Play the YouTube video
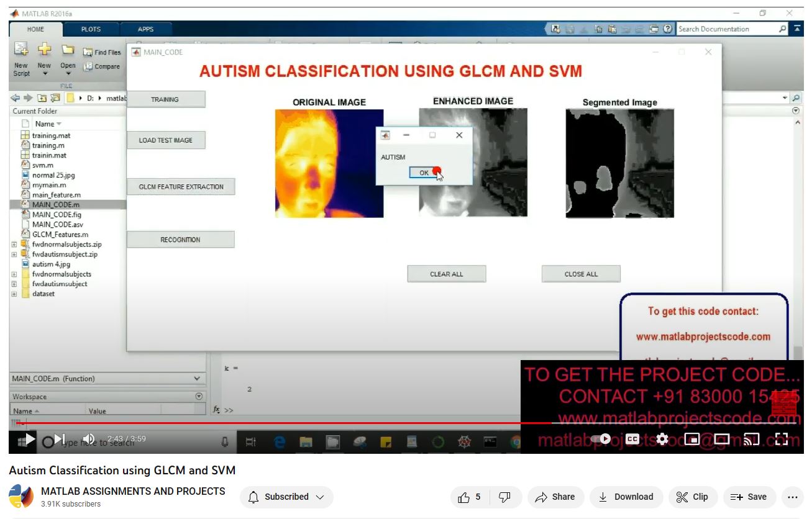812x519 pixels. pyautogui.click(x=29, y=439)
